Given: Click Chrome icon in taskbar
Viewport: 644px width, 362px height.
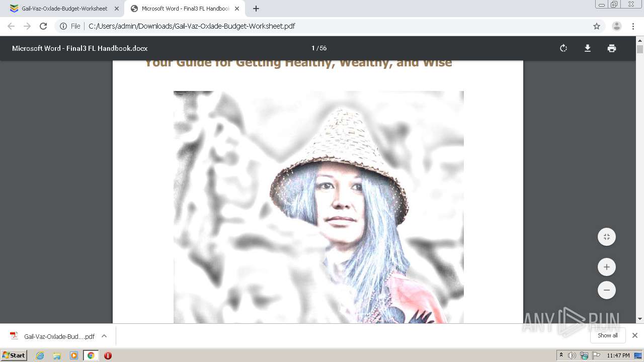Looking at the screenshot, I should [x=91, y=355].
